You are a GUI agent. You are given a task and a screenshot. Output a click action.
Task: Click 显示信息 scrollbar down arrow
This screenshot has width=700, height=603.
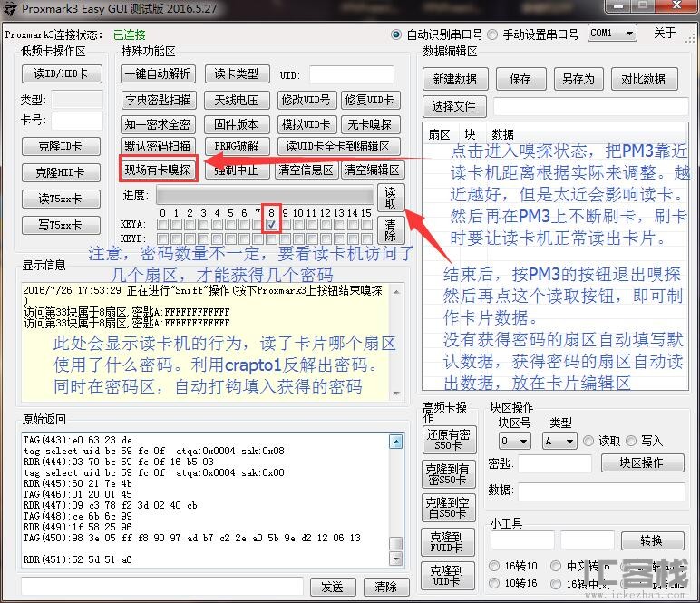click(x=396, y=394)
